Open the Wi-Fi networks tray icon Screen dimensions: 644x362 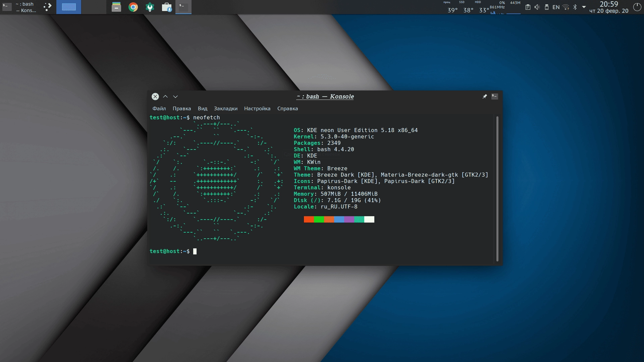pyautogui.click(x=566, y=7)
